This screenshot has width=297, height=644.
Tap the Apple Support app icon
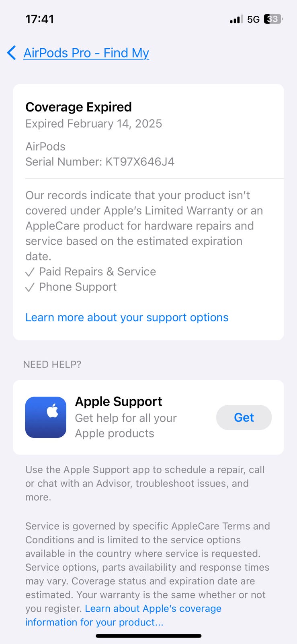pyautogui.click(x=46, y=417)
